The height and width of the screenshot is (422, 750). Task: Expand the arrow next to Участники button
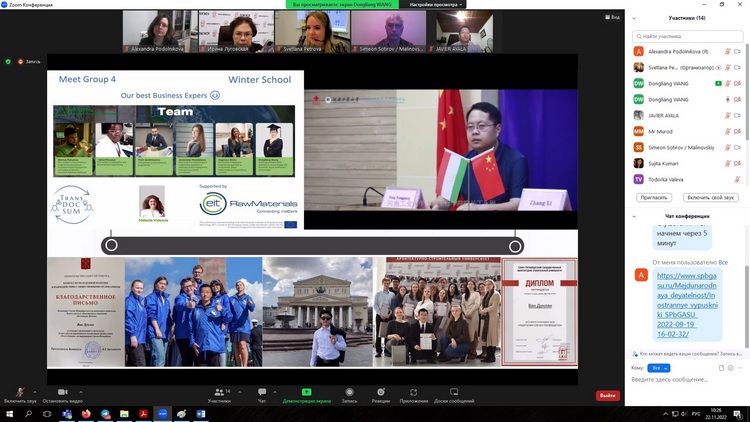point(240,392)
